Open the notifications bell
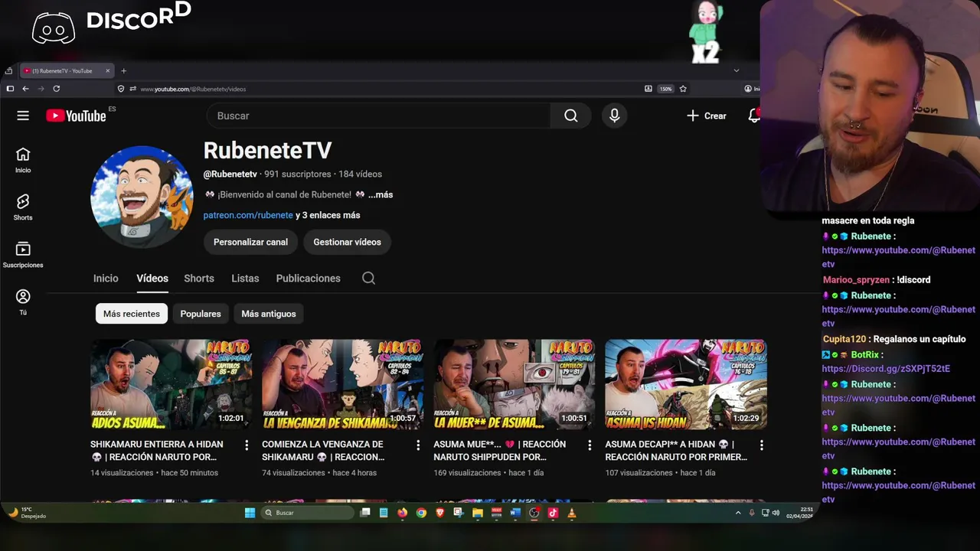The image size is (980, 551). (x=754, y=116)
